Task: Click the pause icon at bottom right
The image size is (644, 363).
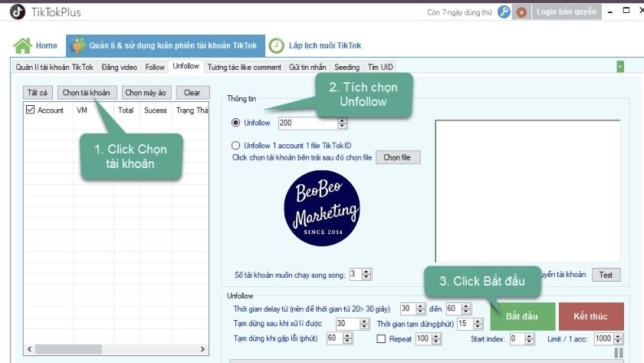Action: point(618,353)
